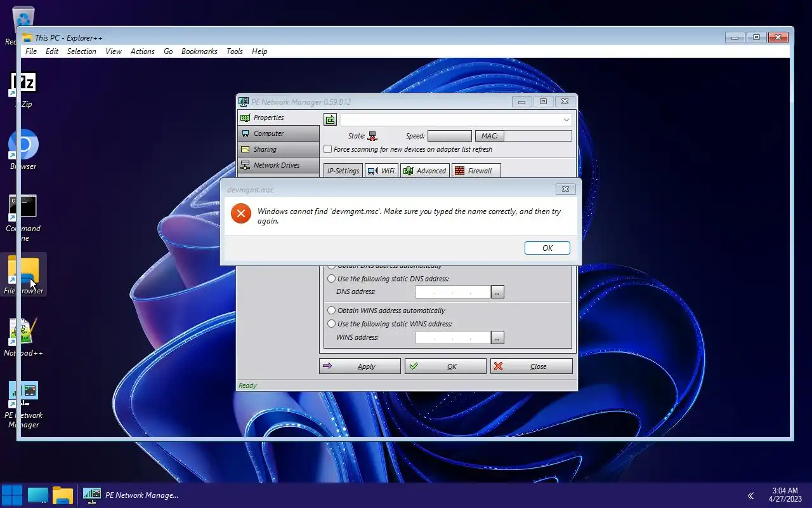Expand the system tray chevron
The height and width of the screenshot is (508, 812).
(x=750, y=496)
